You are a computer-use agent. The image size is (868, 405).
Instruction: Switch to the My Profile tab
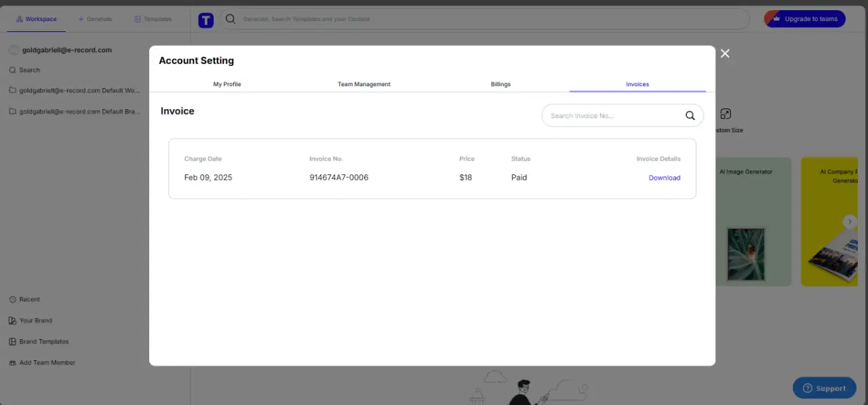227,84
